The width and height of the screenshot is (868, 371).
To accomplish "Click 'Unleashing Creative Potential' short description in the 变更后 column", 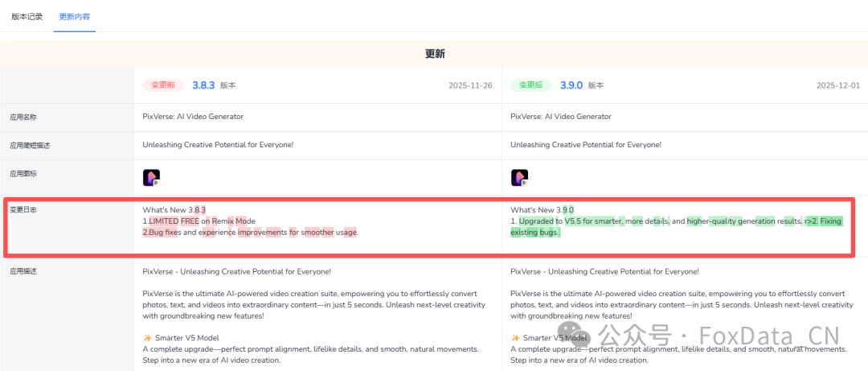I will [x=586, y=145].
